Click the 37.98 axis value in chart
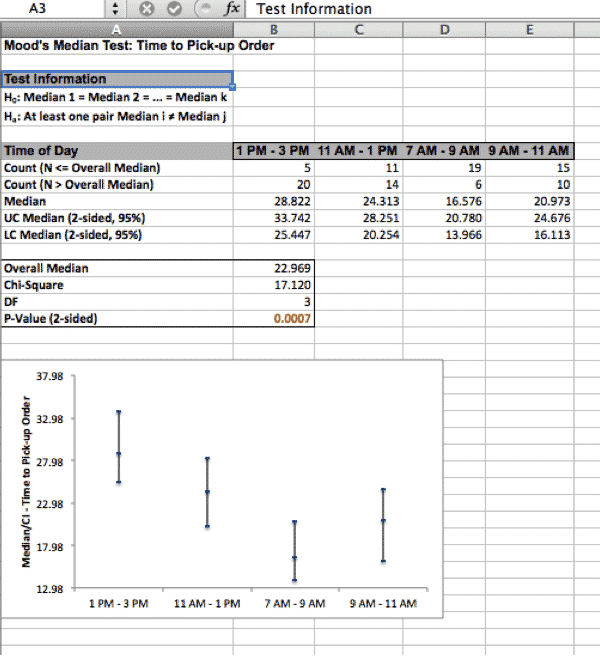 tap(49, 376)
